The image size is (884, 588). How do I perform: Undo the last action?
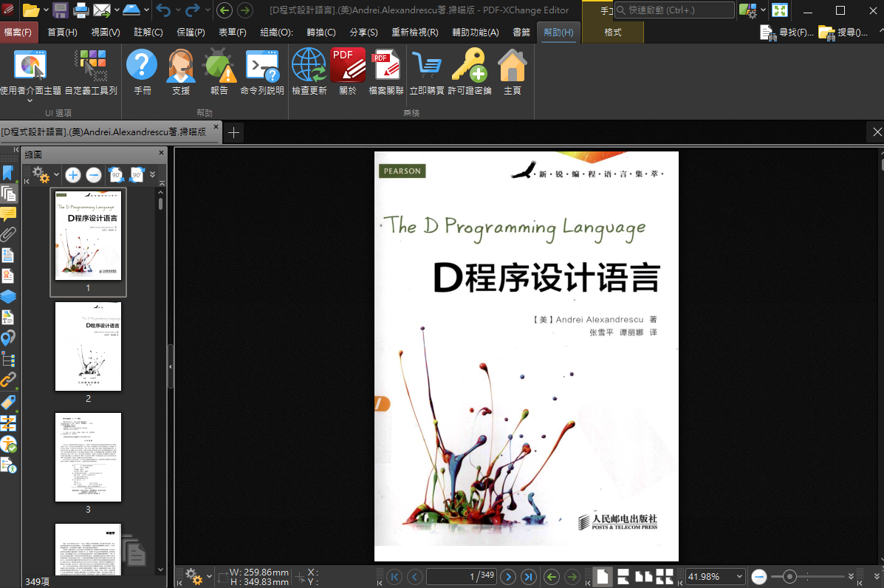(x=163, y=10)
